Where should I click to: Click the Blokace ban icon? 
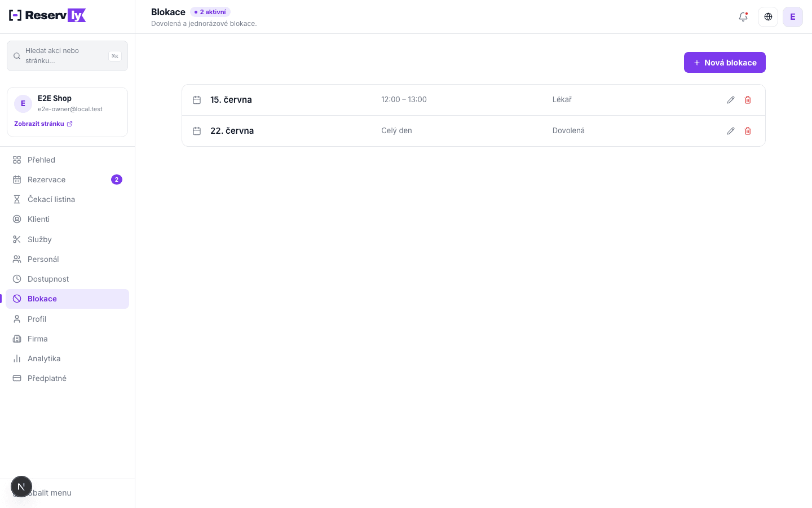[x=17, y=299]
